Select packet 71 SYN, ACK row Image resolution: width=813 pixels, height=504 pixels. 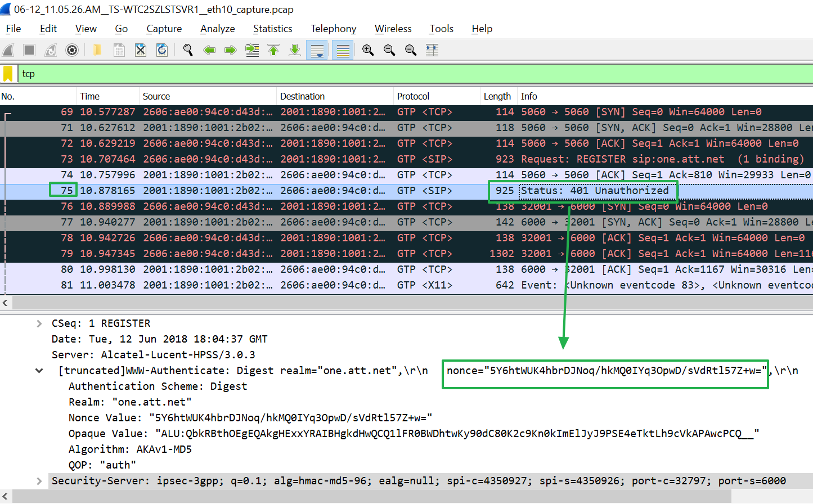[x=406, y=128]
